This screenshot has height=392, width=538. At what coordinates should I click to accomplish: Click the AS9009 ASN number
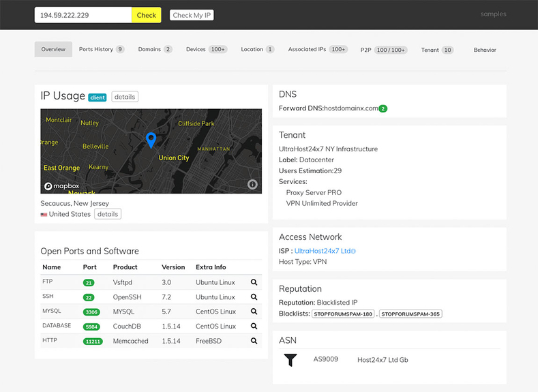point(326,359)
